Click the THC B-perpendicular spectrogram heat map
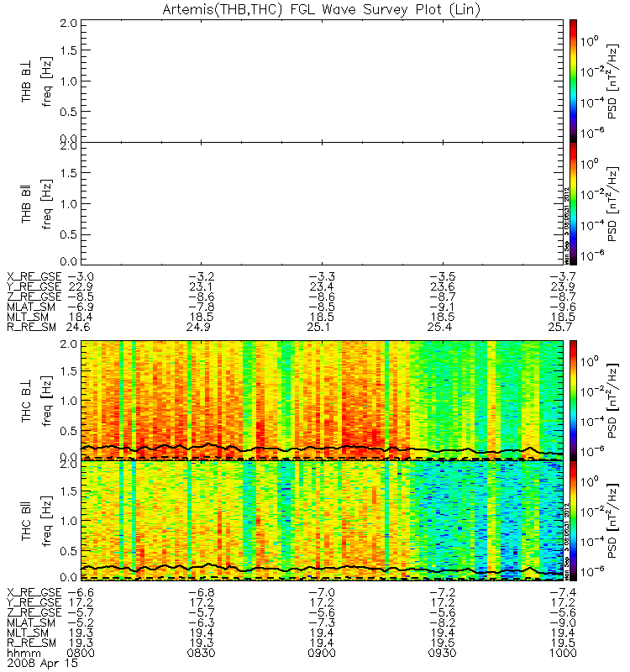 [x=322, y=401]
